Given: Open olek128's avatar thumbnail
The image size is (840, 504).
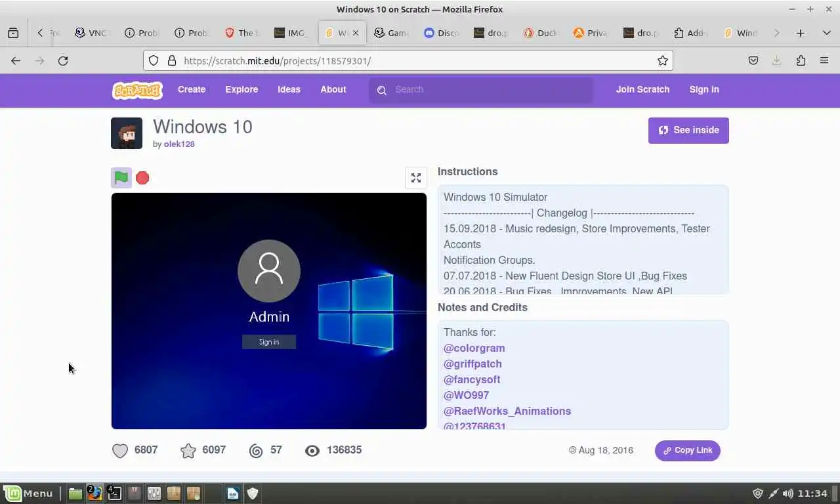Looking at the screenshot, I should (127, 133).
